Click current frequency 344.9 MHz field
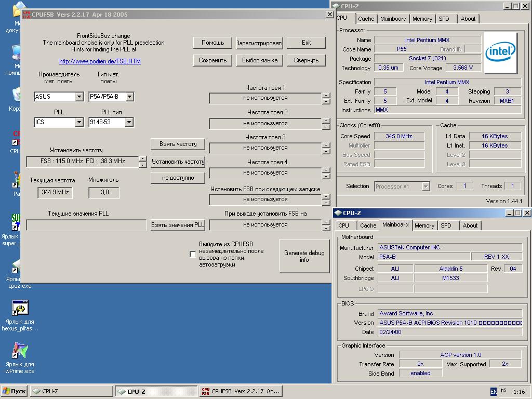This screenshot has height=399, width=532. tap(55, 192)
